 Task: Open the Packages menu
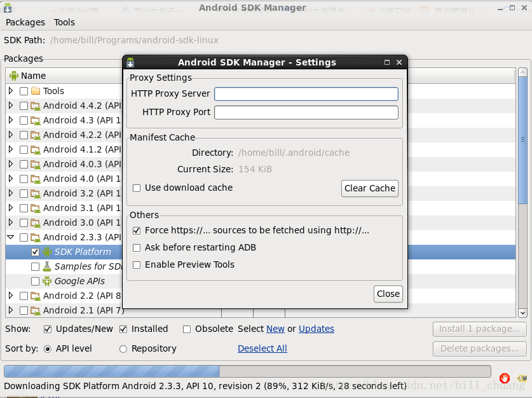point(25,22)
